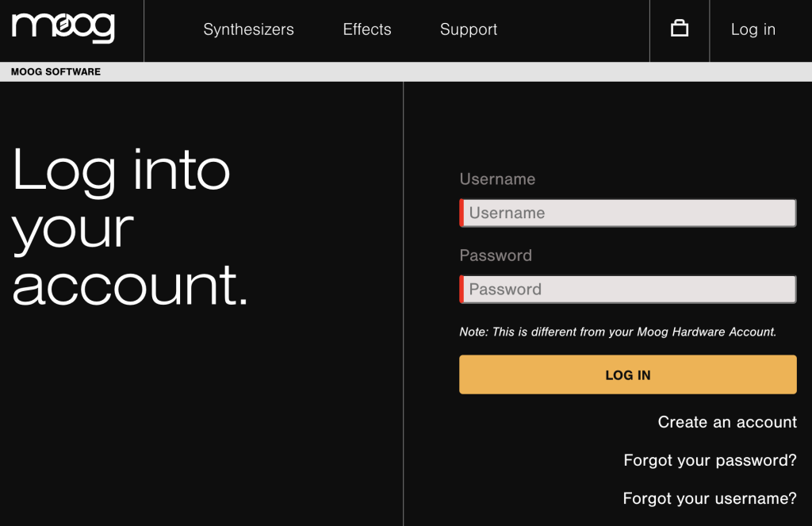Open the Synthesizers menu
This screenshot has width=812, height=526.
tap(248, 29)
